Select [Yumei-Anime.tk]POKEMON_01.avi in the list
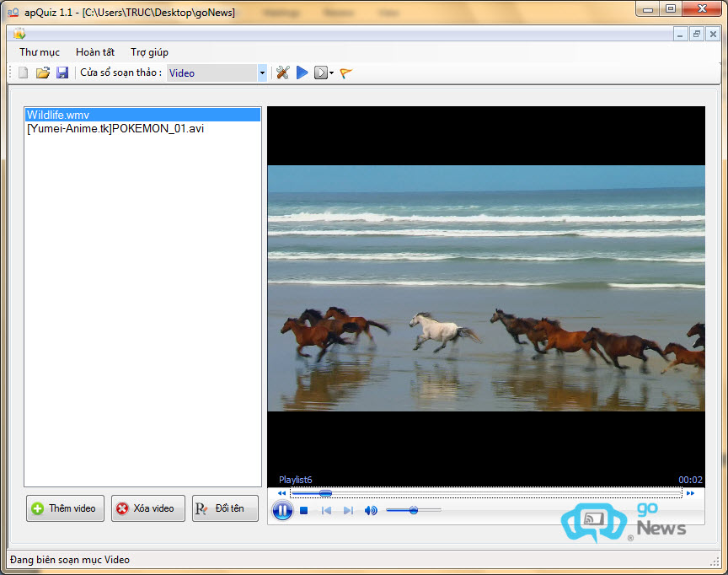The width and height of the screenshot is (728, 575). click(142, 129)
